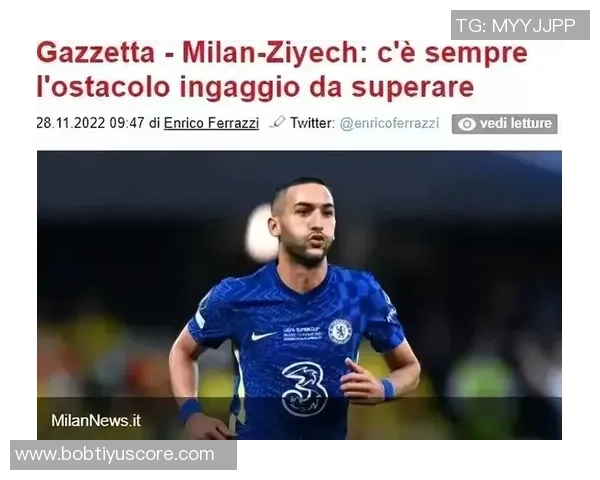
Task: Click the pencil icon before Twitter
Action: (277, 122)
